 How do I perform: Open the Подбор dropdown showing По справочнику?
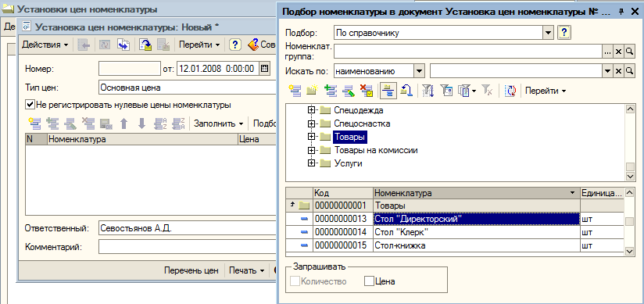[548, 33]
